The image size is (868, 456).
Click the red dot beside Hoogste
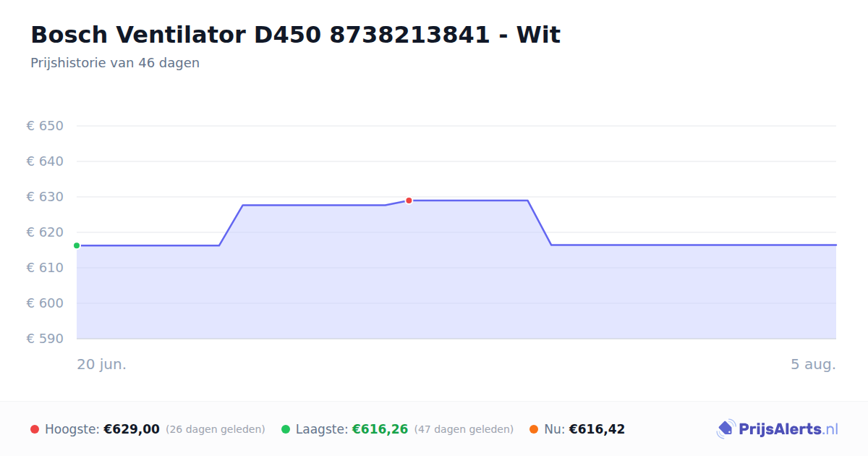click(x=35, y=429)
